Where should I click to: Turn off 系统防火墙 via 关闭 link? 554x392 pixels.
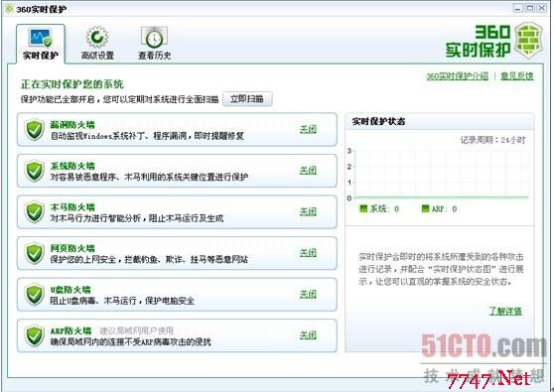click(x=308, y=171)
